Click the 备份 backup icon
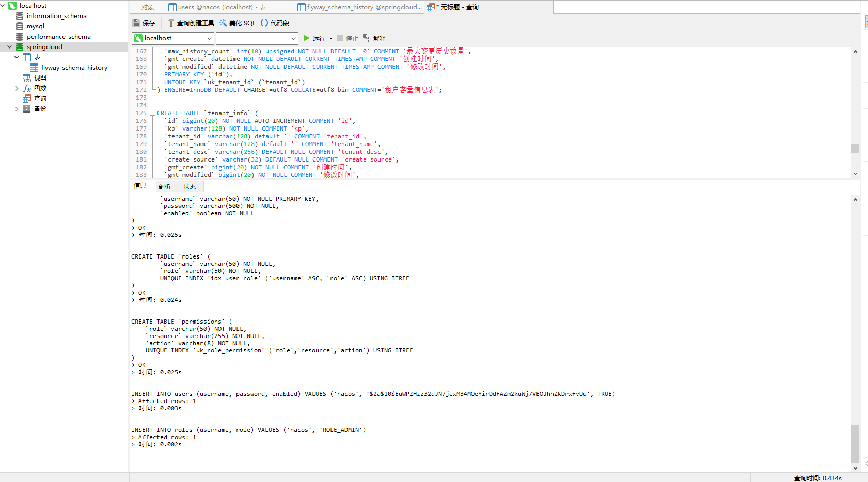The height and width of the screenshot is (482, 868). 27,109
